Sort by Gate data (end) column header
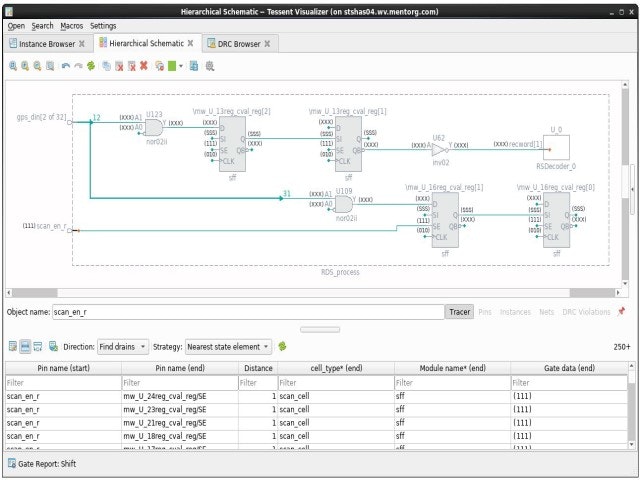The image size is (640, 480). 569,368
